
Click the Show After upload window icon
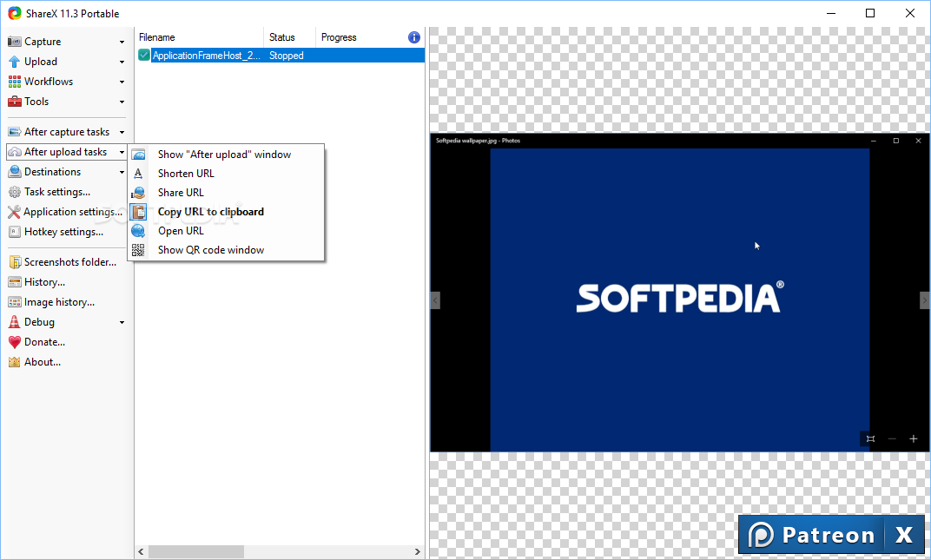(138, 155)
